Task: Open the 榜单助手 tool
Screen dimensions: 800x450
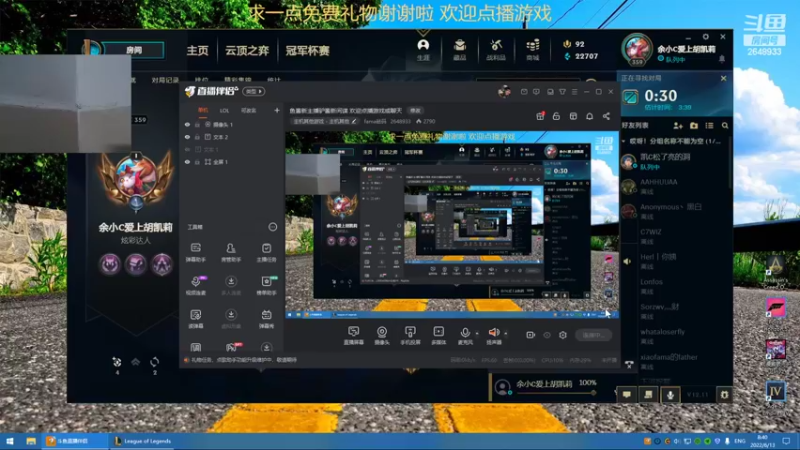Action: (x=266, y=285)
